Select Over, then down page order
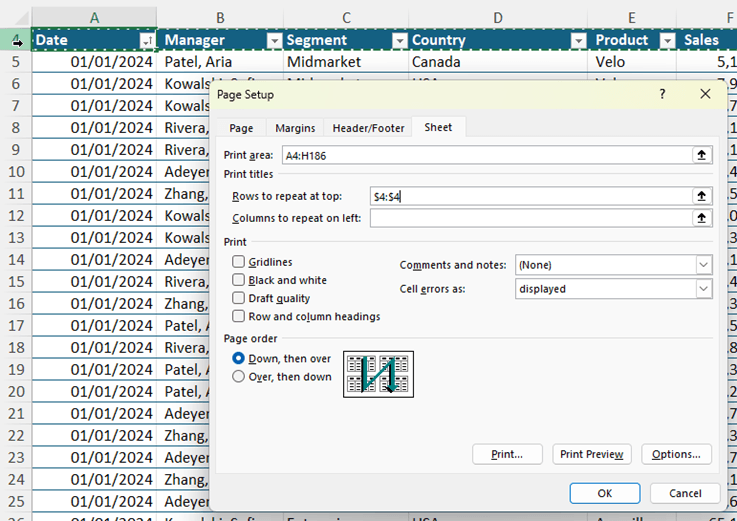This screenshot has width=737, height=521. pos(238,376)
